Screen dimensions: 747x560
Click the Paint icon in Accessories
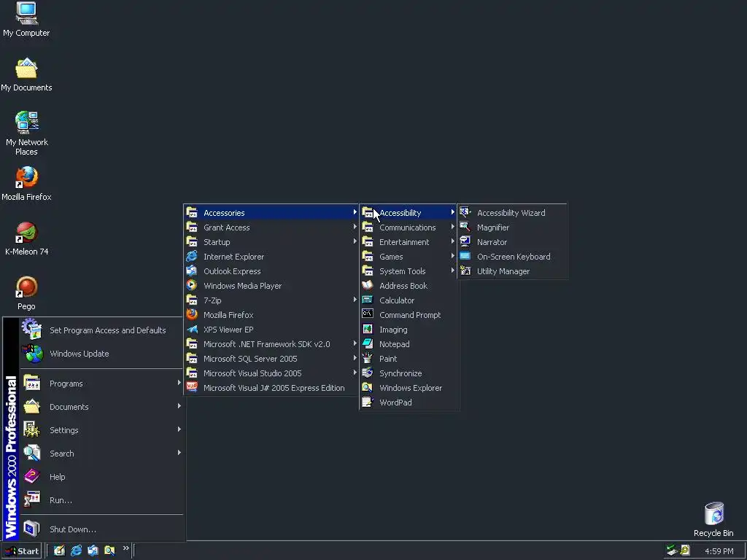[x=368, y=358]
